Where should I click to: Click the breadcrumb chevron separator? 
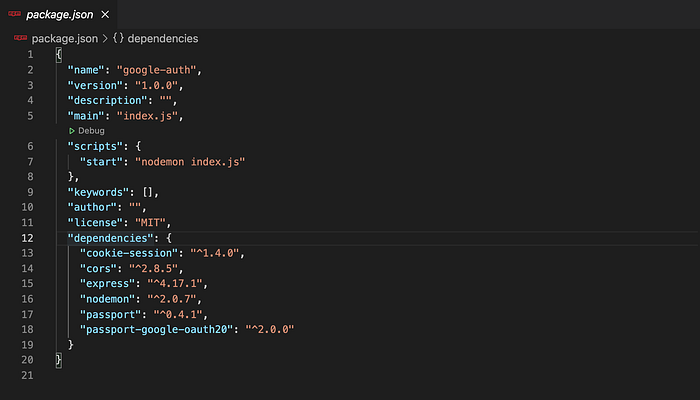[x=106, y=38]
